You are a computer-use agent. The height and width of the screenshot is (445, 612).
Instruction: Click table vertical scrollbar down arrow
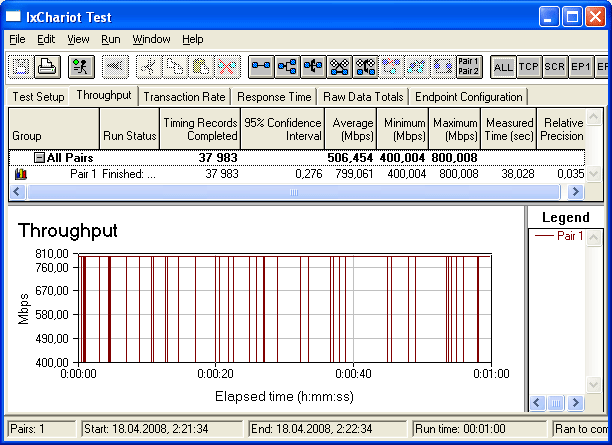pos(594,174)
